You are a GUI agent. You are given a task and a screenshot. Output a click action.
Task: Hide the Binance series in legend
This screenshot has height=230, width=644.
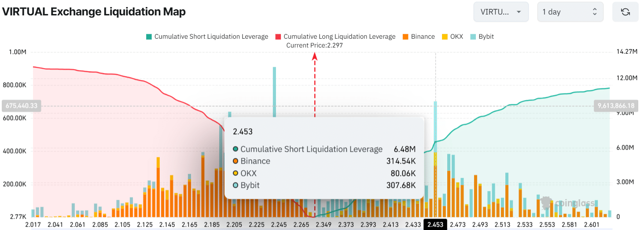coord(423,37)
